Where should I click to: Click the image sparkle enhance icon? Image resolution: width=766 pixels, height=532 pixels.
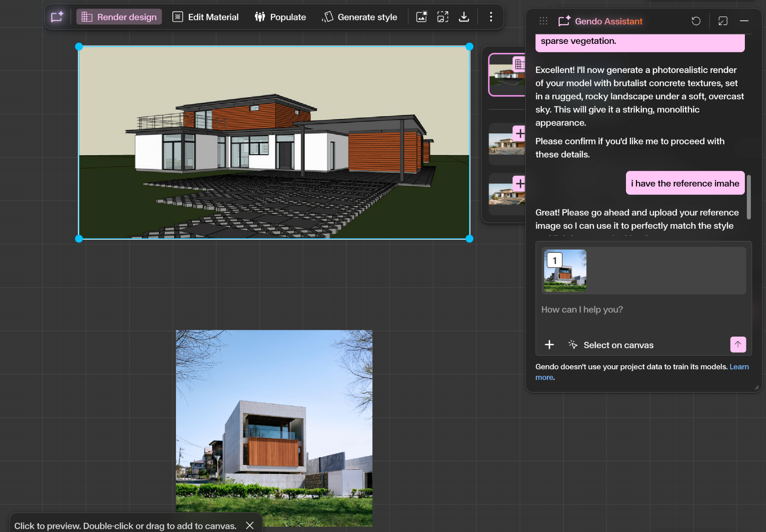(x=422, y=17)
